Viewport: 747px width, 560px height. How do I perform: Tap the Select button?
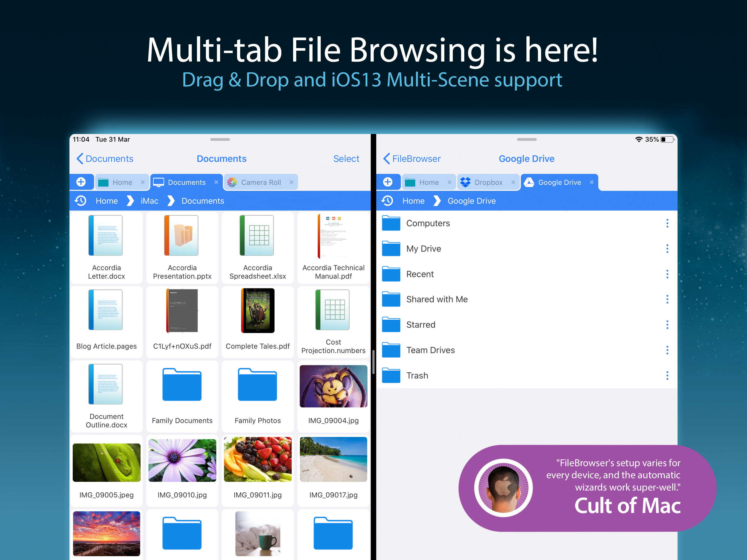coord(346,159)
